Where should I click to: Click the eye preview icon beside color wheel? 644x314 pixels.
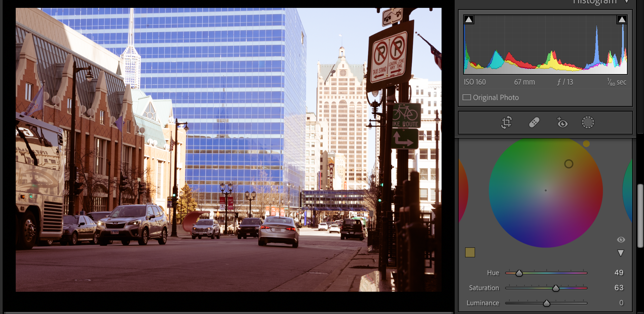(x=621, y=240)
